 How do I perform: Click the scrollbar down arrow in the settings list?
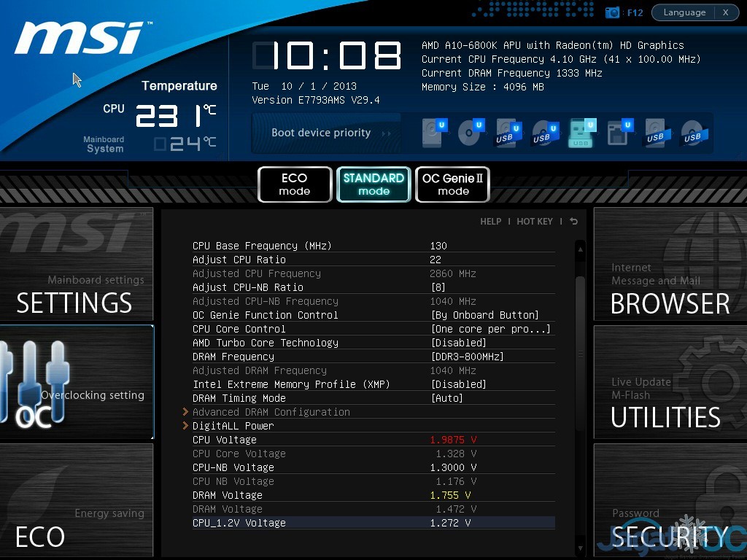(580, 548)
